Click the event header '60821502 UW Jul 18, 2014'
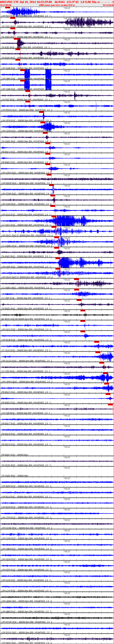 tap(18, 2)
